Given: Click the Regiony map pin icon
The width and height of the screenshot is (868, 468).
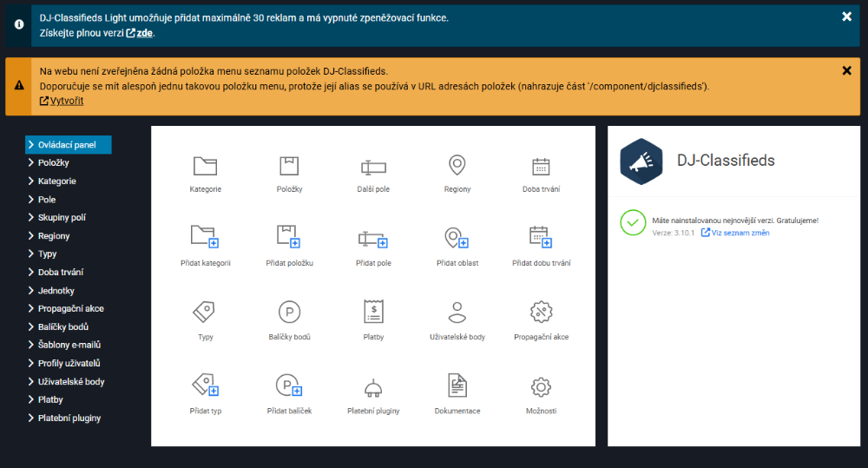Looking at the screenshot, I should coord(457,167).
